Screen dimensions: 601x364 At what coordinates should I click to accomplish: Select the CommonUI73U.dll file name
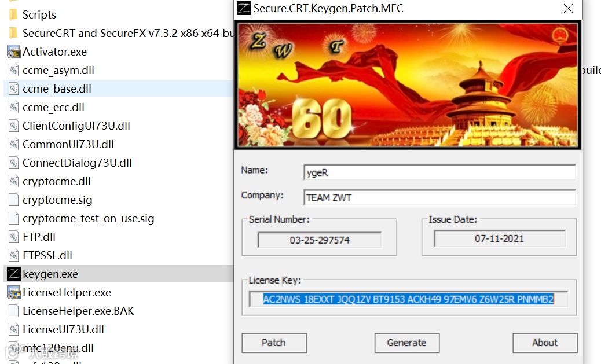click(x=68, y=144)
